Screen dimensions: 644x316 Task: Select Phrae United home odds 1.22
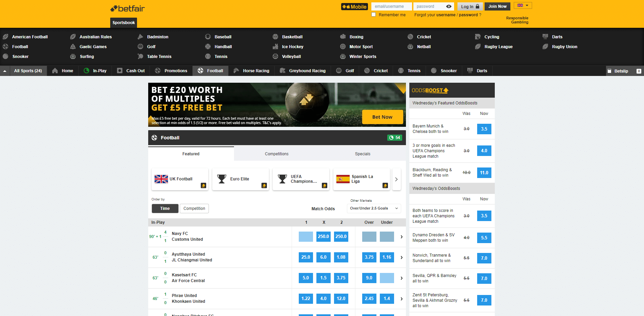pyautogui.click(x=306, y=299)
